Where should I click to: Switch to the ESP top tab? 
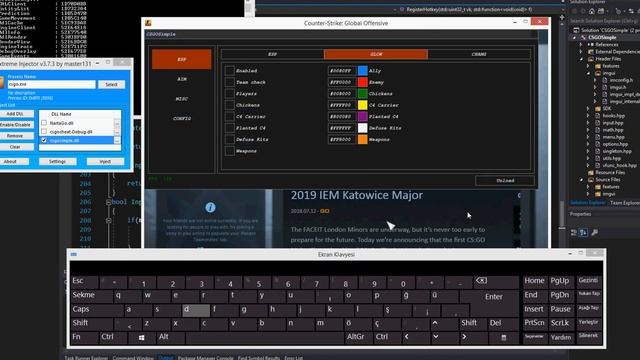272,54
